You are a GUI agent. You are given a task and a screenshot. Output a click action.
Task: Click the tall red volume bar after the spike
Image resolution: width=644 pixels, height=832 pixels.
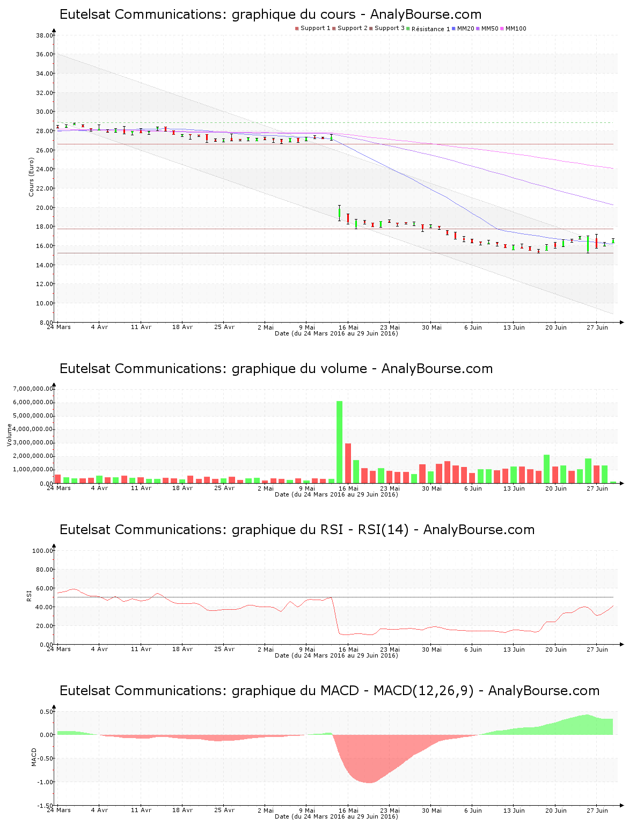348,463
